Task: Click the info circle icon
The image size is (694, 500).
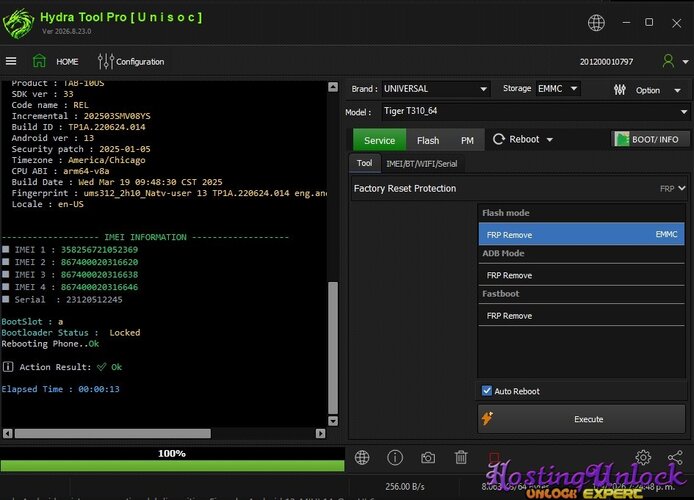Action: (x=395, y=458)
